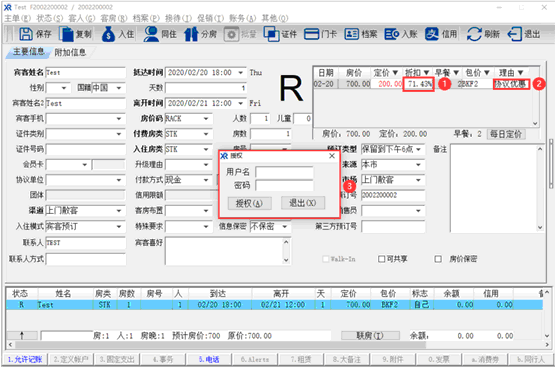This screenshot has width=555, height=367.
Task: Click the 理由 协议优惠 reason cell
Action: coord(511,84)
